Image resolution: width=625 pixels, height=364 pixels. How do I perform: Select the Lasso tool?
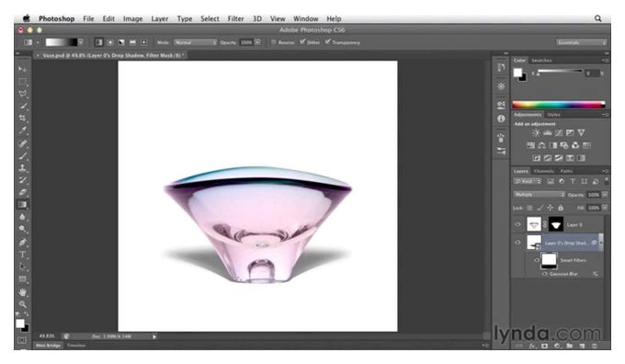23,94
